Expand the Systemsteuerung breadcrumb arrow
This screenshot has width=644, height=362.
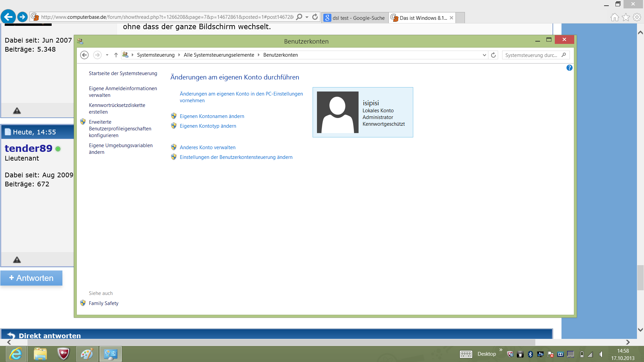tap(179, 55)
